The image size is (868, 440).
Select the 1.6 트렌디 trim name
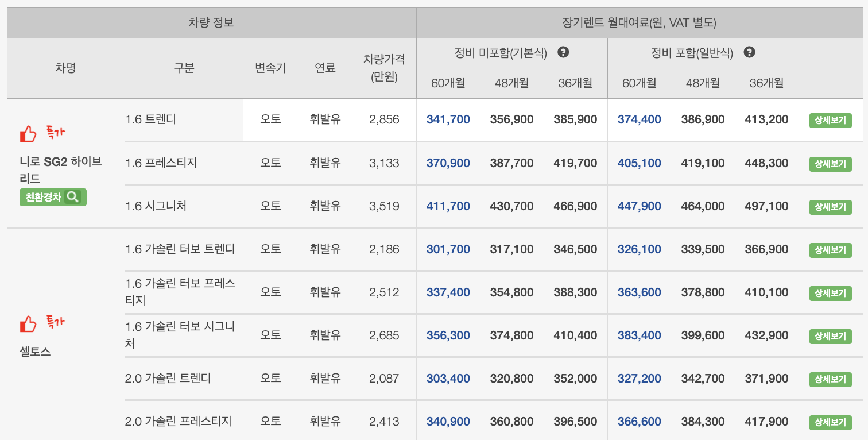(150, 119)
